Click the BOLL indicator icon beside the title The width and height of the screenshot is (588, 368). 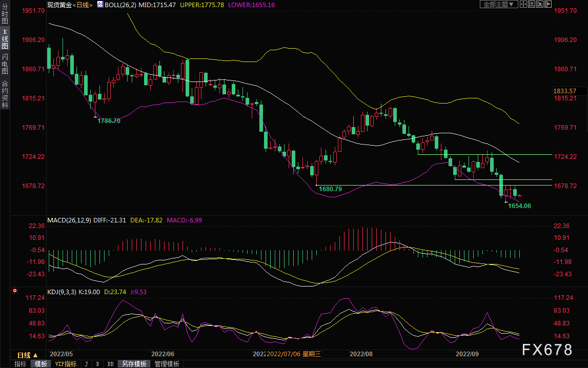tap(100, 5)
